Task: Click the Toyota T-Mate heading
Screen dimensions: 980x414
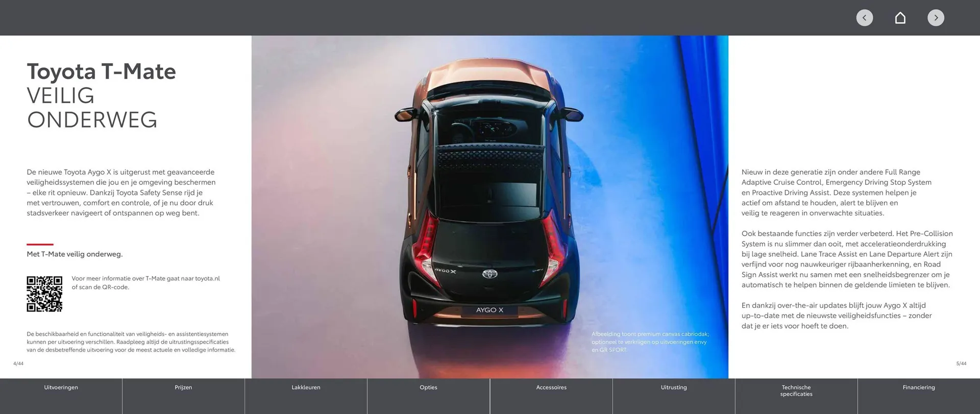Action: coord(101,72)
